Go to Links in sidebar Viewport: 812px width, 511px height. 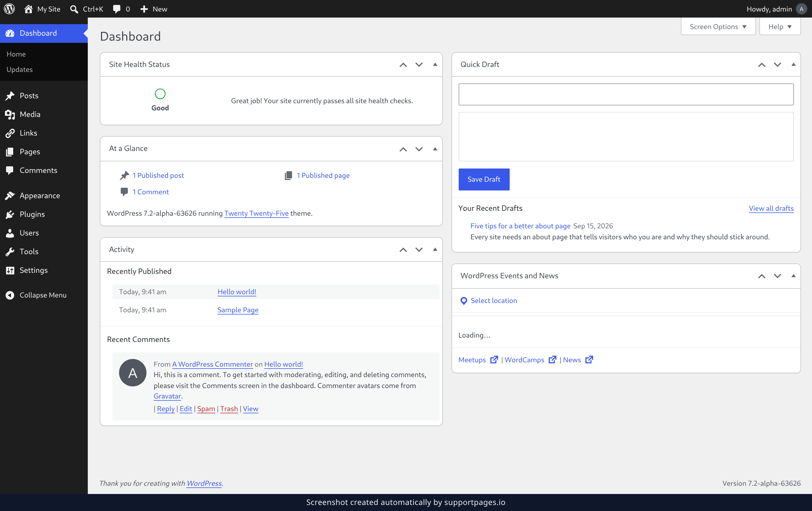pos(44,133)
